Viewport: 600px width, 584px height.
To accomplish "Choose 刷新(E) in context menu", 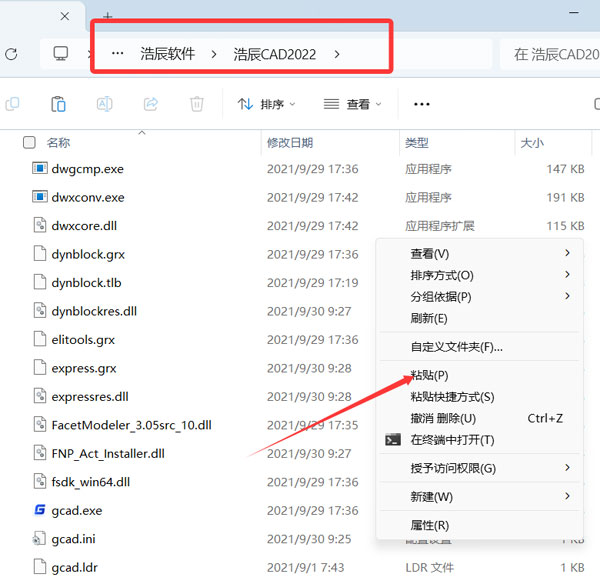I will point(480,318).
